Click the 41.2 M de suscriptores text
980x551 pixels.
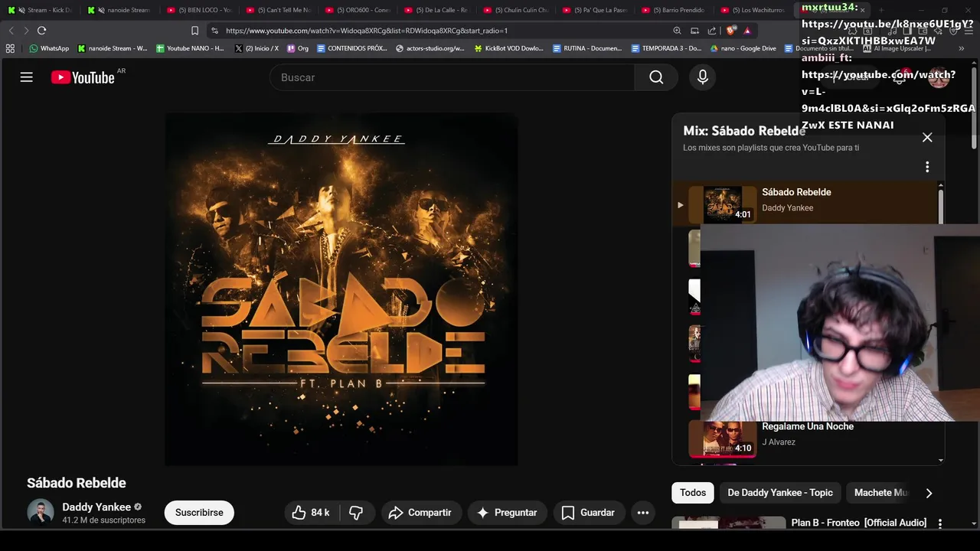pyautogui.click(x=103, y=520)
